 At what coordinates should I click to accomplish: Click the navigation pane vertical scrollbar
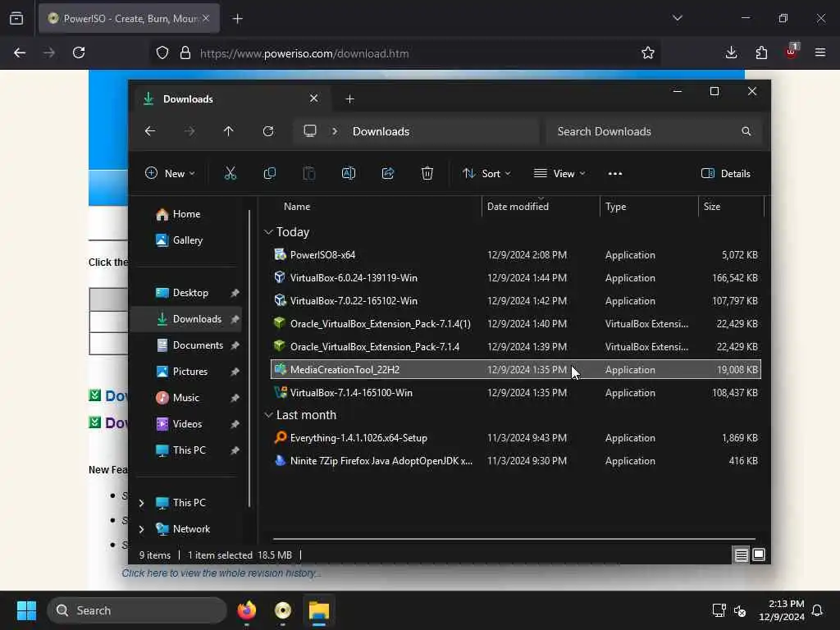[249, 358]
